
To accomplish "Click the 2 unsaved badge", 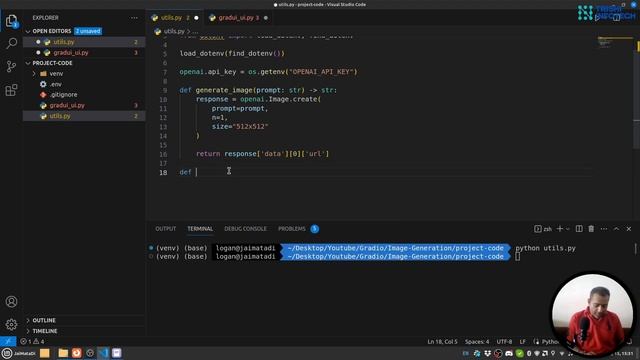I will coord(88,31).
